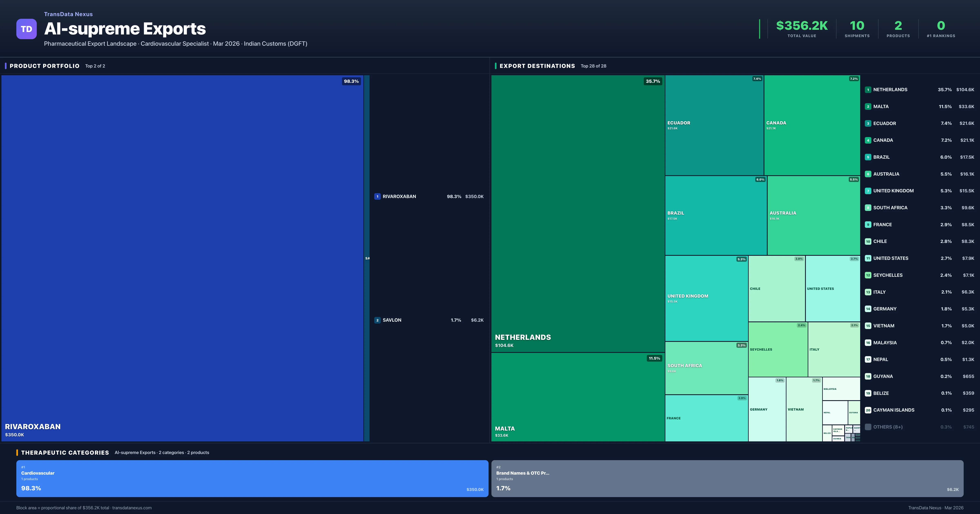
Task: Select the gray square icon beside OTHERS (8+)
Action: coord(868,426)
